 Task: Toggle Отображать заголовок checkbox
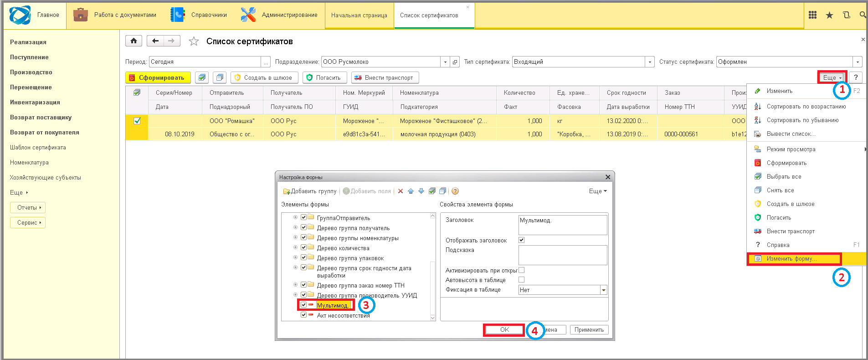point(522,240)
